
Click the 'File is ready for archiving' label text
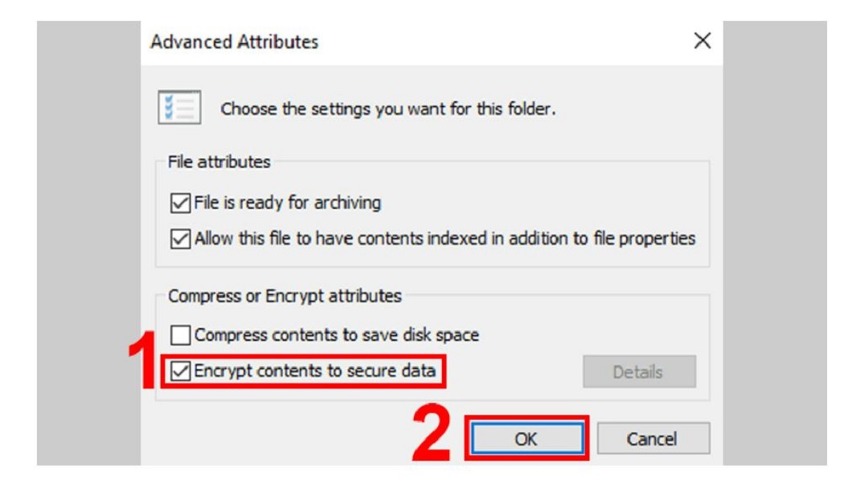[x=287, y=203]
